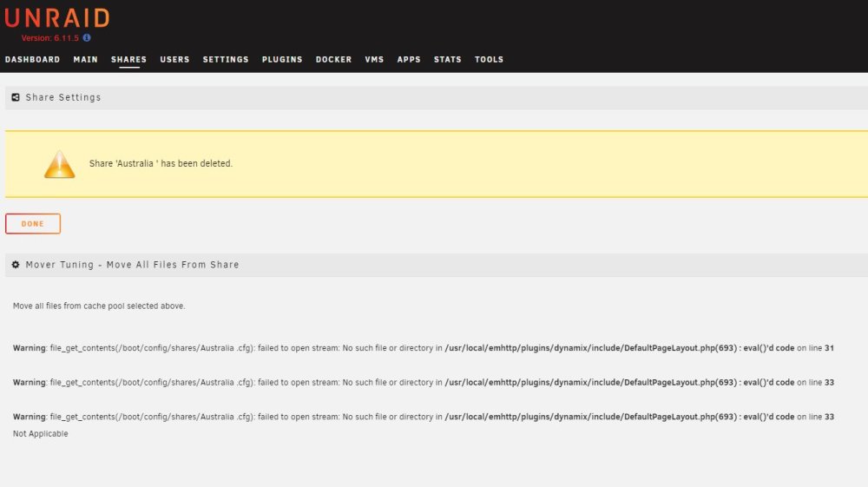
Task: Click the Share Settings heading
Action: 63,97
